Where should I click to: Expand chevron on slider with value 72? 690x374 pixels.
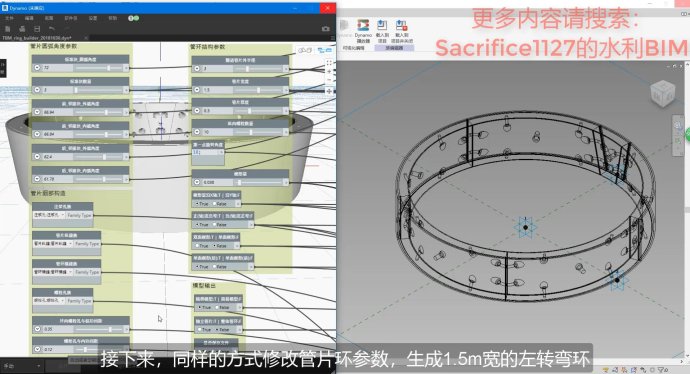pos(37,68)
